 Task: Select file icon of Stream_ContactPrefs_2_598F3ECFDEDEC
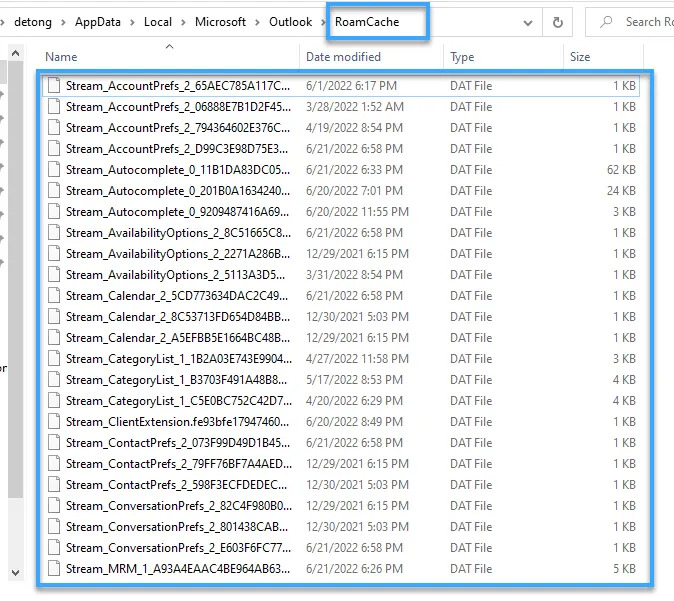[x=54, y=485]
